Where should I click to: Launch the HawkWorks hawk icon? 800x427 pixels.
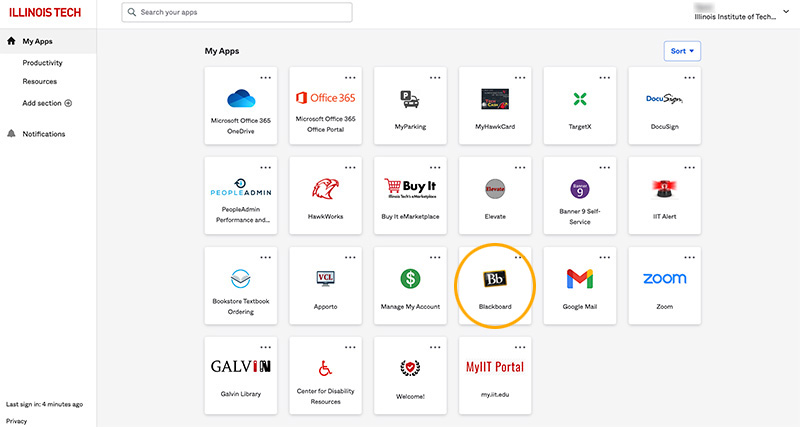[x=326, y=188]
